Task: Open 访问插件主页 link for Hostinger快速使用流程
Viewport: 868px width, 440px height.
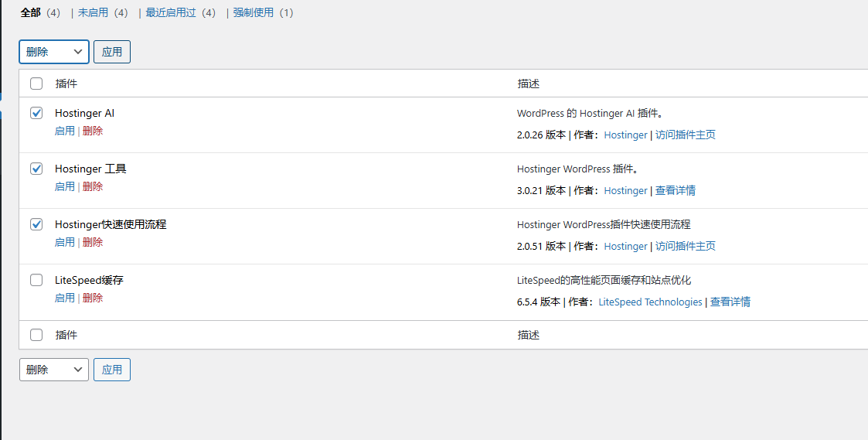Action: pyautogui.click(x=686, y=246)
